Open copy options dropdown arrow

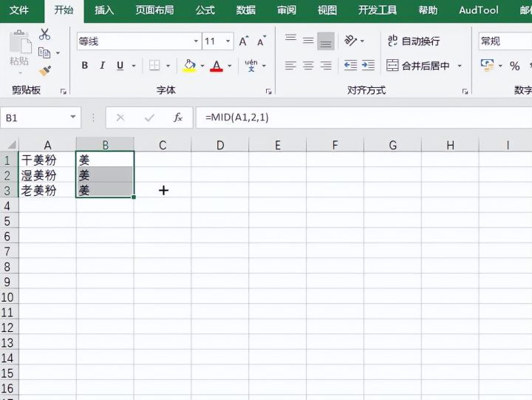[x=58, y=53]
